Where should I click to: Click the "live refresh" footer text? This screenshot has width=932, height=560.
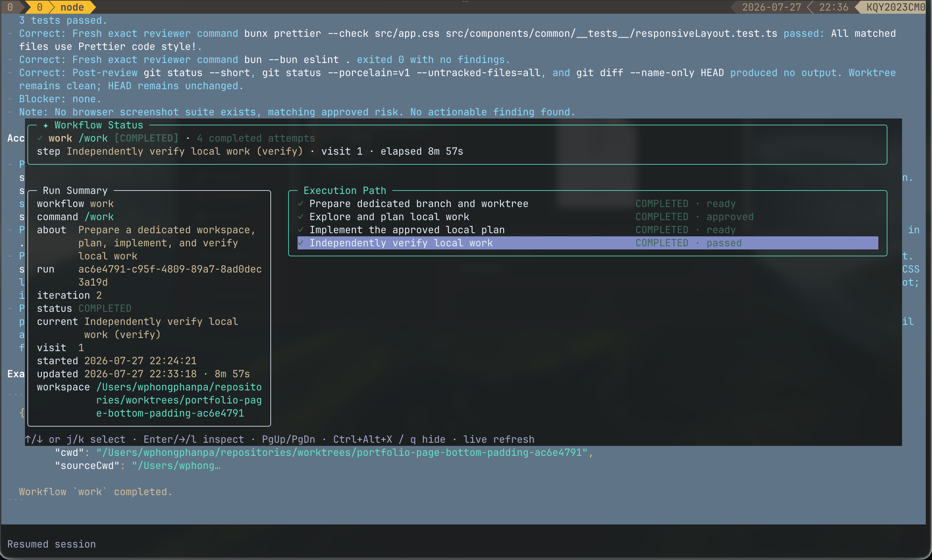pyautogui.click(x=499, y=440)
